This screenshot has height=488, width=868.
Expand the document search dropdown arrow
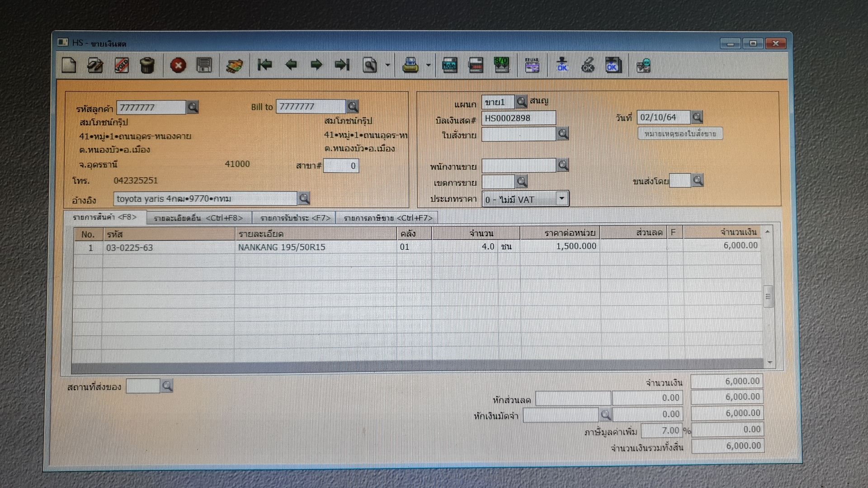387,66
